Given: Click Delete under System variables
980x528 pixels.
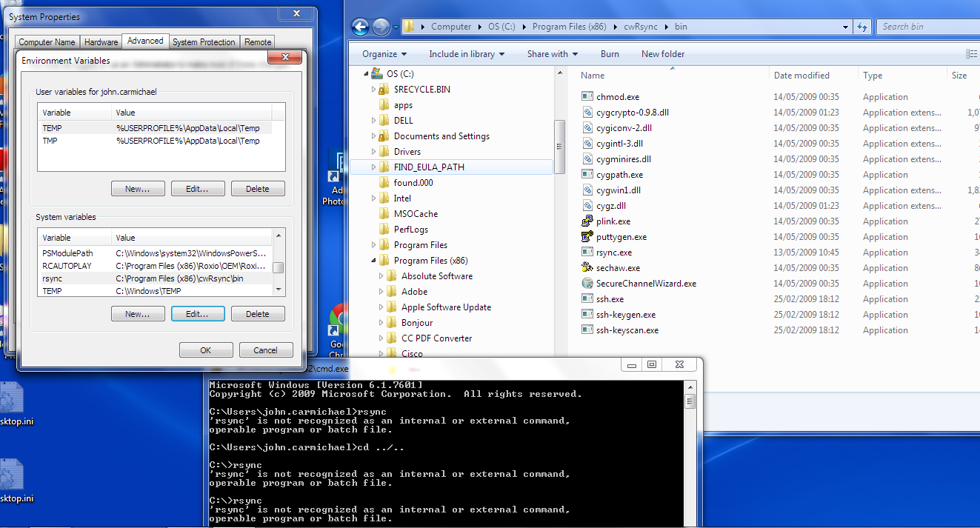Looking at the screenshot, I should (258, 314).
